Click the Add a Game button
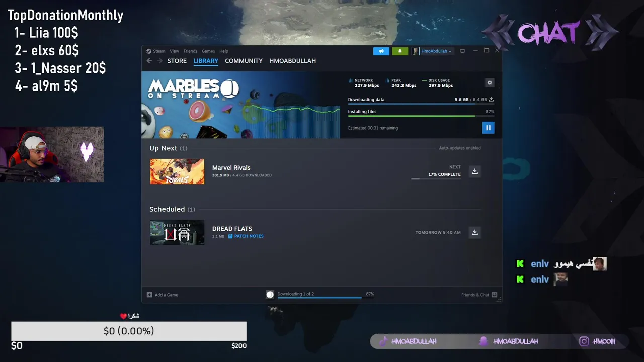644x362 pixels. (x=163, y=295)
